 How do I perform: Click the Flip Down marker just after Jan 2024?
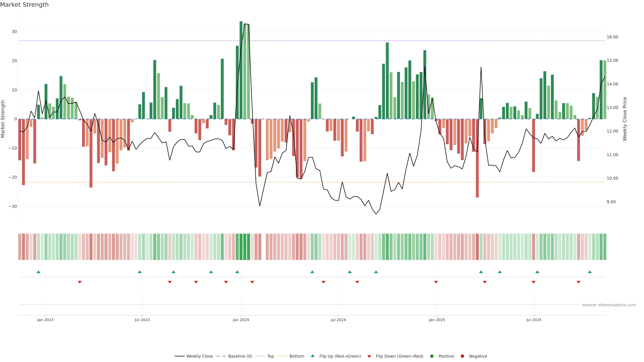point(252,282)
